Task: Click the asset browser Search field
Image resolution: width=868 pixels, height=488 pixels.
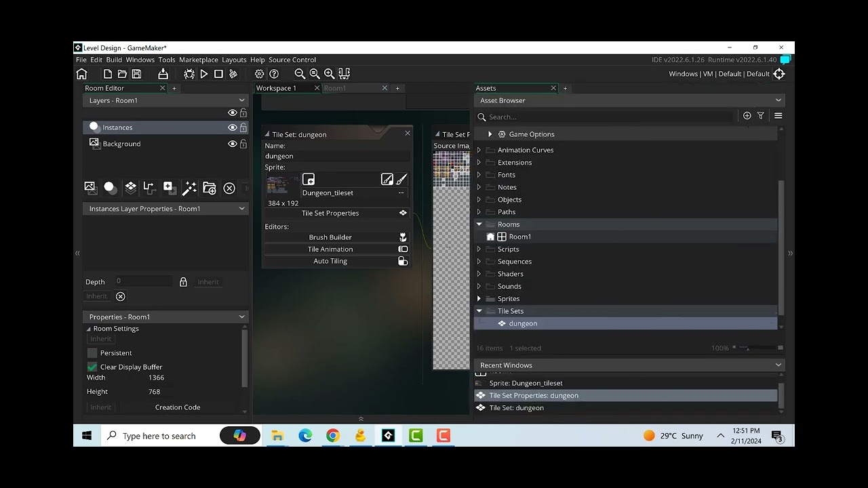Action: tap(610, 117)
